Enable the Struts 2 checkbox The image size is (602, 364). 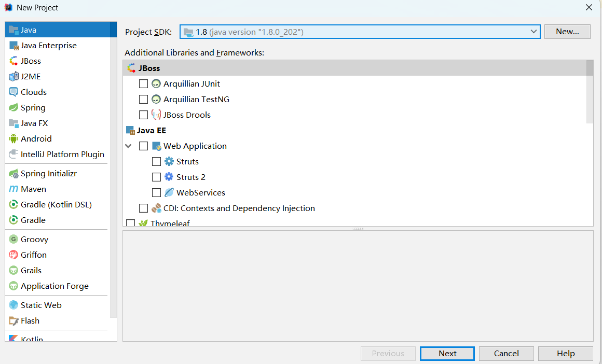[x=156, y=177]
